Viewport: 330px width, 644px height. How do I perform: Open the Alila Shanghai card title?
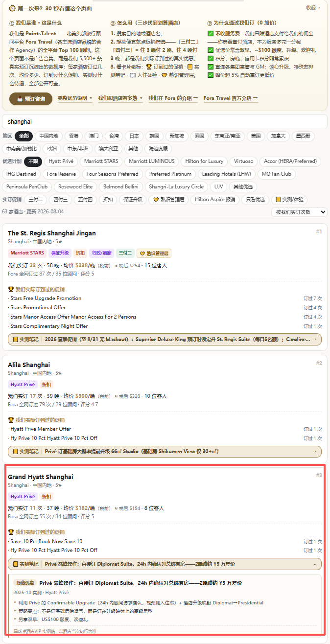click(x=29, y=365)
